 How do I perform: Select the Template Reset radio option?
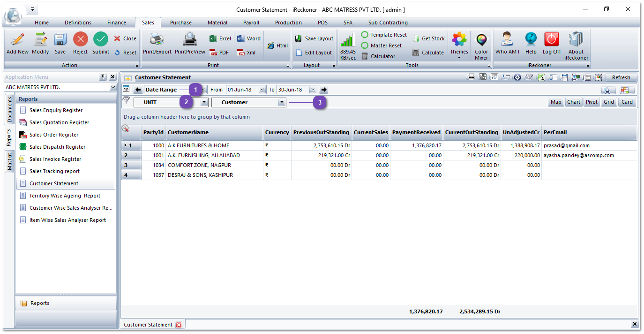pos(365,35)
